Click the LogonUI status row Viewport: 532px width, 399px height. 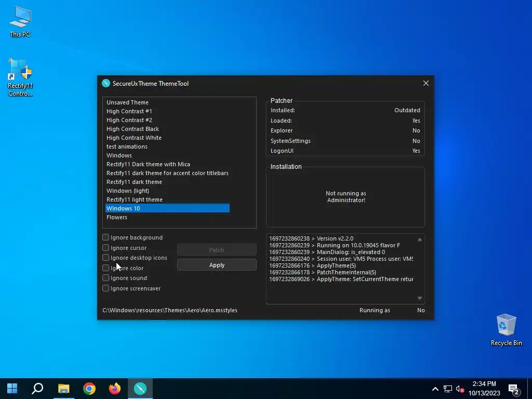(x=345, y=151)
